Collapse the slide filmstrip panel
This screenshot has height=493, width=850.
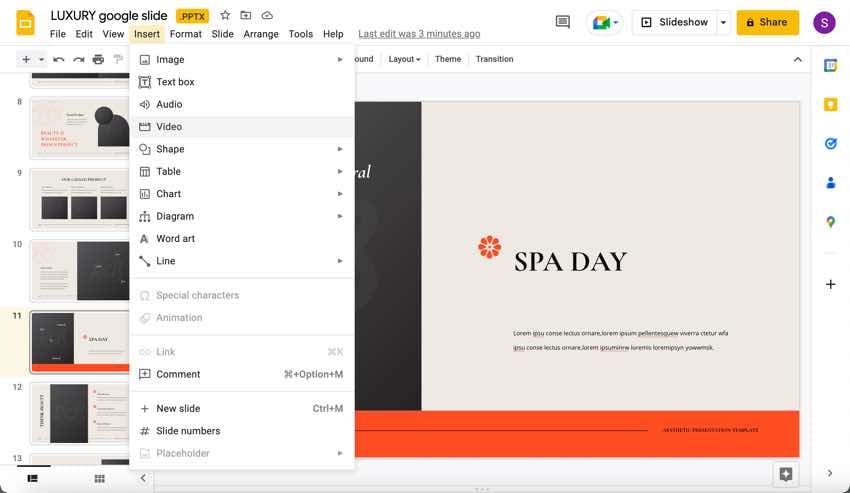coord(143,479)
